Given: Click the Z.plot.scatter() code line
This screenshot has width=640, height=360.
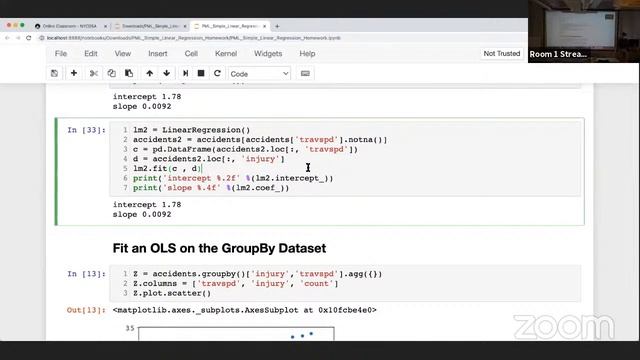Looking at the screenshot, I should [x=172, y=293].
